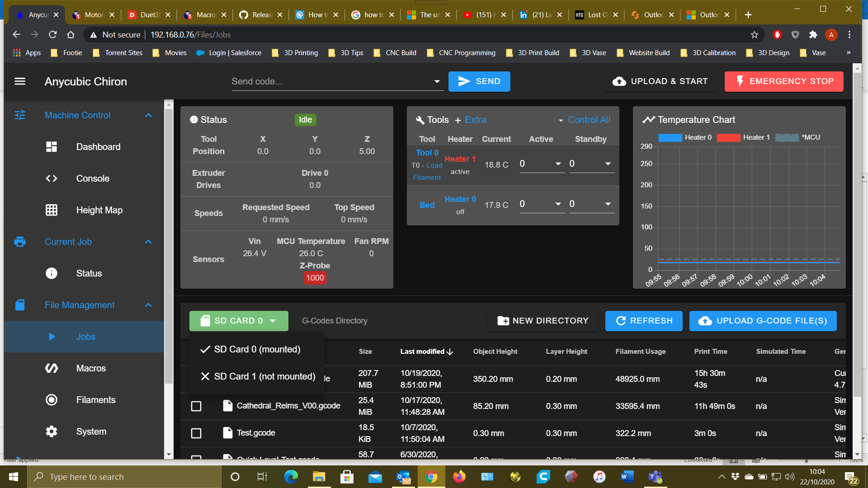The image size is (868, 488).
Task: Click the Dashboard grid icon
Action: (x=52, y=147)
